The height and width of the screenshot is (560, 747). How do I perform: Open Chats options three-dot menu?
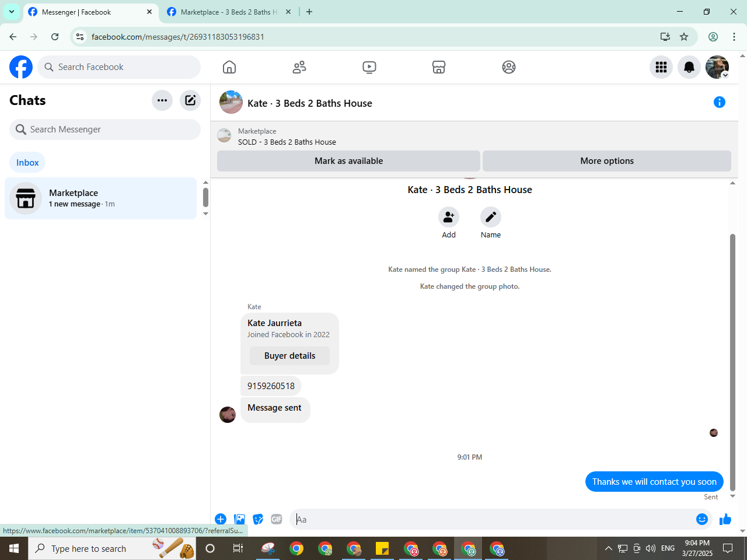point(162,100)
